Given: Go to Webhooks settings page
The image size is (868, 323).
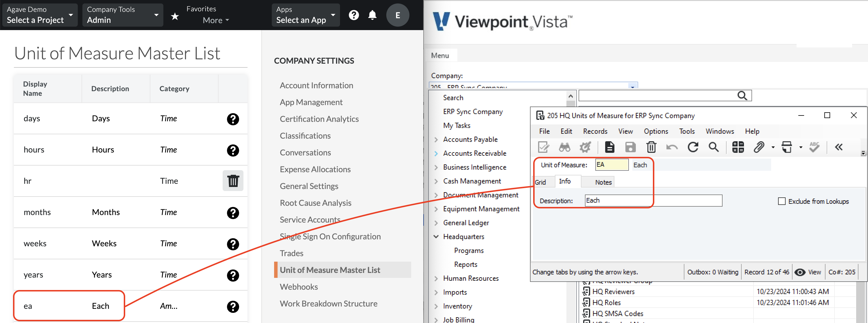Looking at the screenshot, I should (x=299, y=287).
